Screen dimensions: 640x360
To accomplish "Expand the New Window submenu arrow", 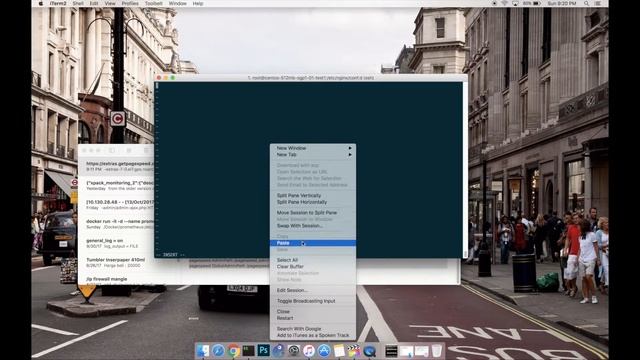I will 350,148.
